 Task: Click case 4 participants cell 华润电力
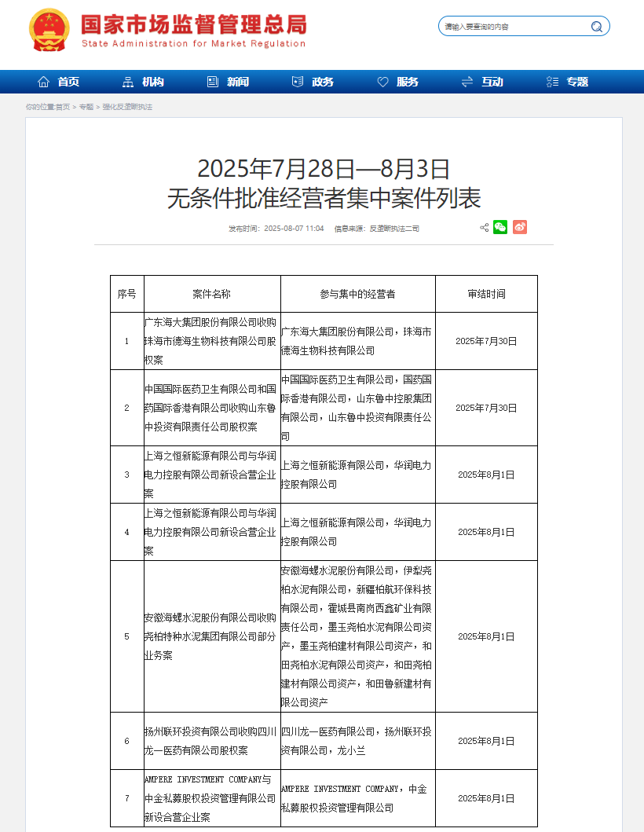coord(357,532)
